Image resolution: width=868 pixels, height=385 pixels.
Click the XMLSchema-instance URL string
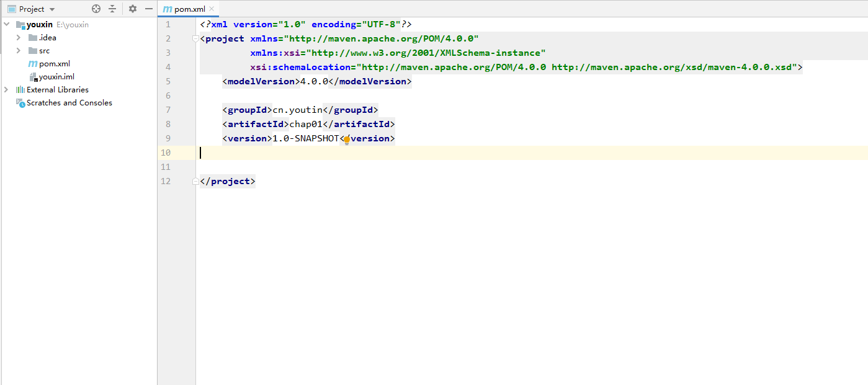tap(426, 53)
